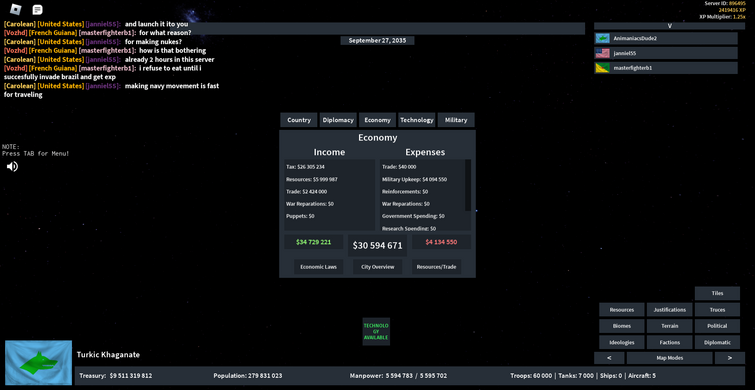This screenshot has width=755, height=390.
Task: Select masterfighterb1 French Guiana flag icon
Action: click(x=602, y=68)
